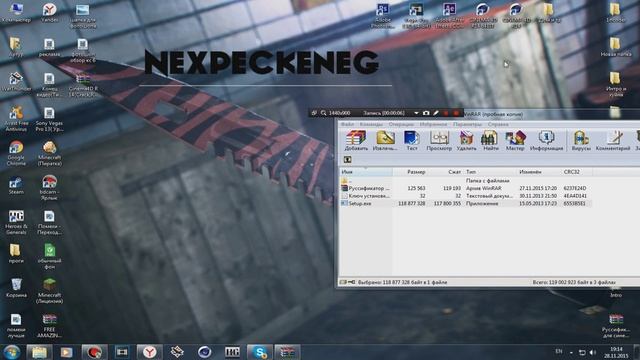
Task: Open File Explorer from the taskbar
Action: point(39,352)
